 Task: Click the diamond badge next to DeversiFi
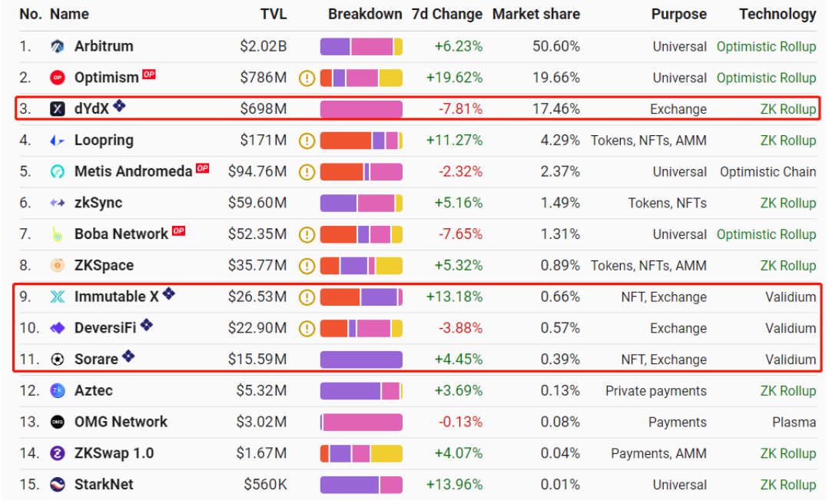147,325
